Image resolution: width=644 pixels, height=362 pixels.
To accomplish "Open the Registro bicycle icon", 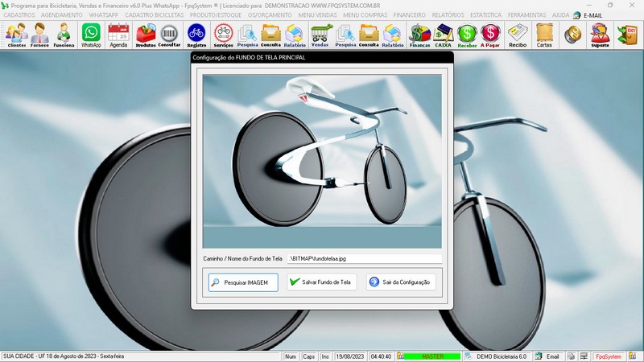I will tap(196, 35).
